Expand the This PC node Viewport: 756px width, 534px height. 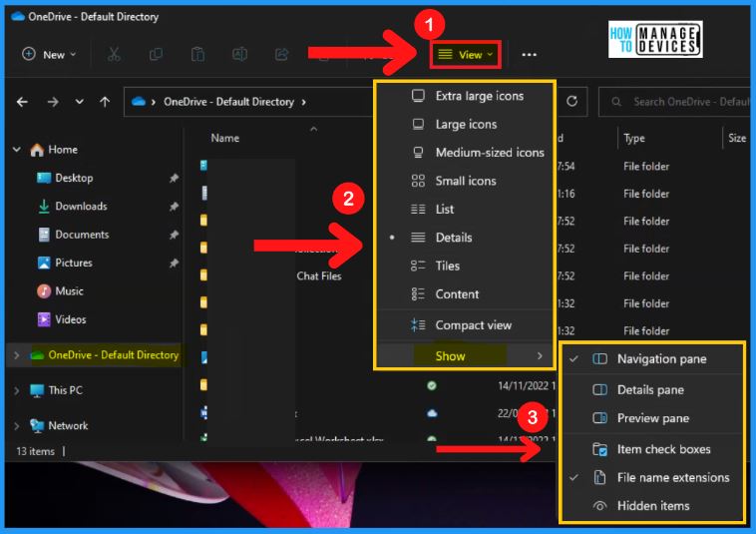click(x=17, y=390)
